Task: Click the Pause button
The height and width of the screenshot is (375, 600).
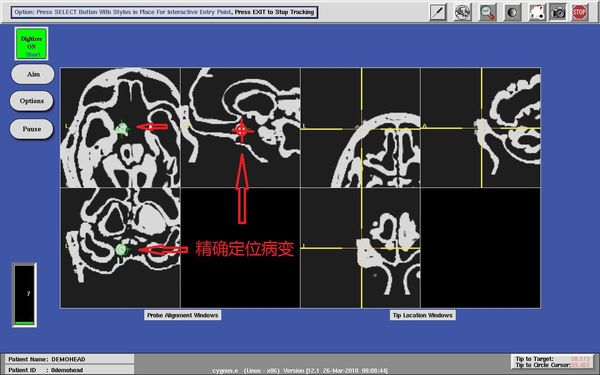Action: [31, 129]
